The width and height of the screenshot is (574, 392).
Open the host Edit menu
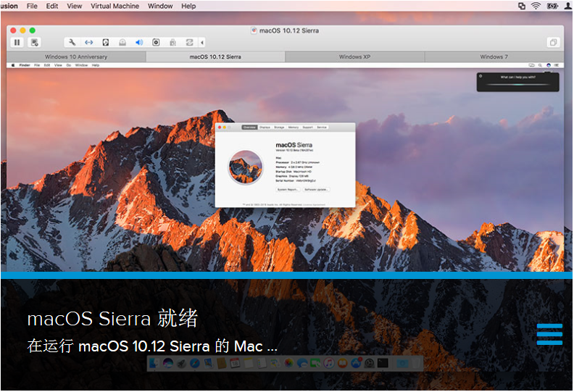52,6
